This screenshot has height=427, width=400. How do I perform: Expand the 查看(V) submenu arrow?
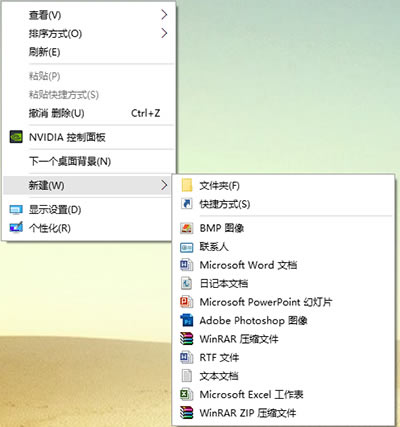164,15
